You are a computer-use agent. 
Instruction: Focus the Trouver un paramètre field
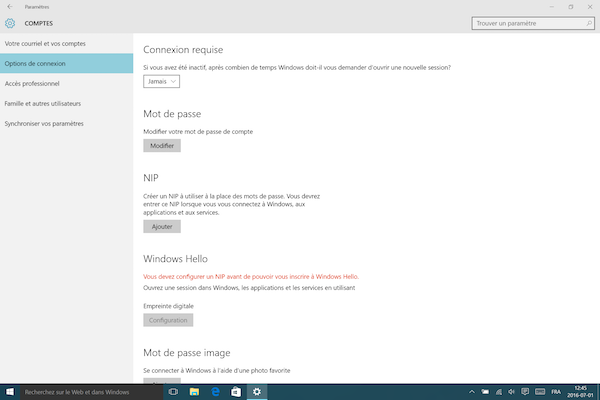533,23
